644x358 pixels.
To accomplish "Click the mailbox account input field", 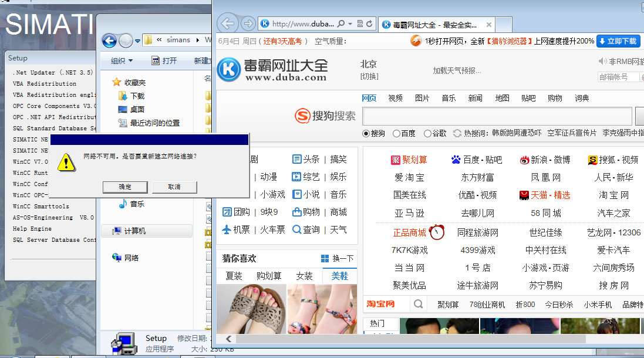I will (x=618, y=77).
